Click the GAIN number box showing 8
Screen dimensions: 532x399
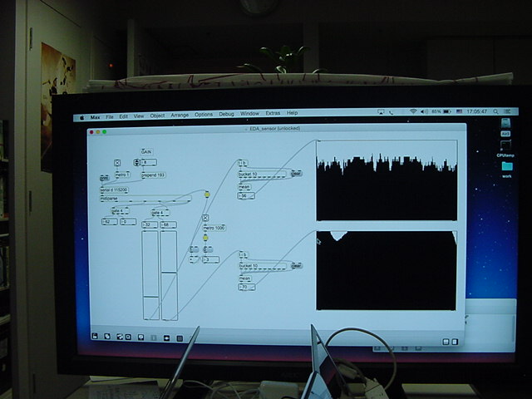tap(149, 163)
